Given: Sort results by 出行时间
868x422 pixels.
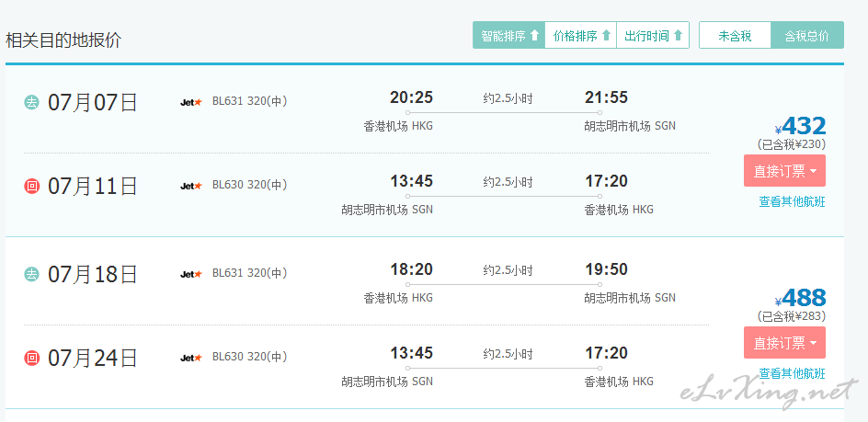Looking at the screenshot, I should [x=653, y=36].
